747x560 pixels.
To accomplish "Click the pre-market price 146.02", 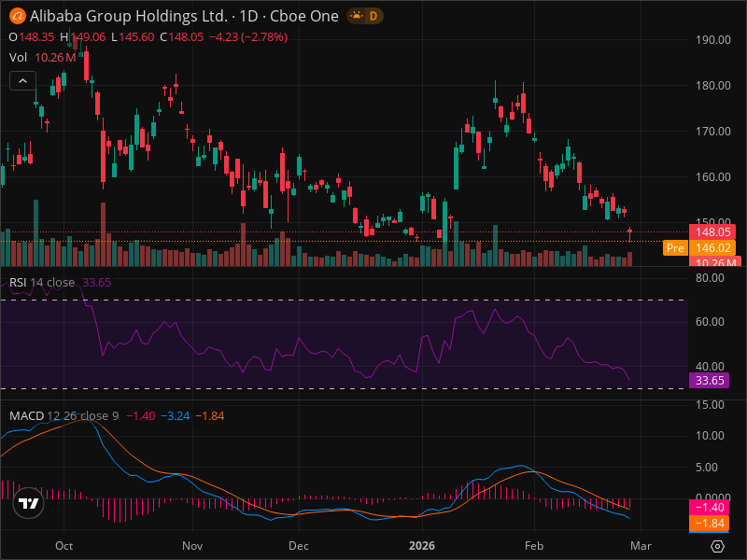I will [x=712, y=248].
